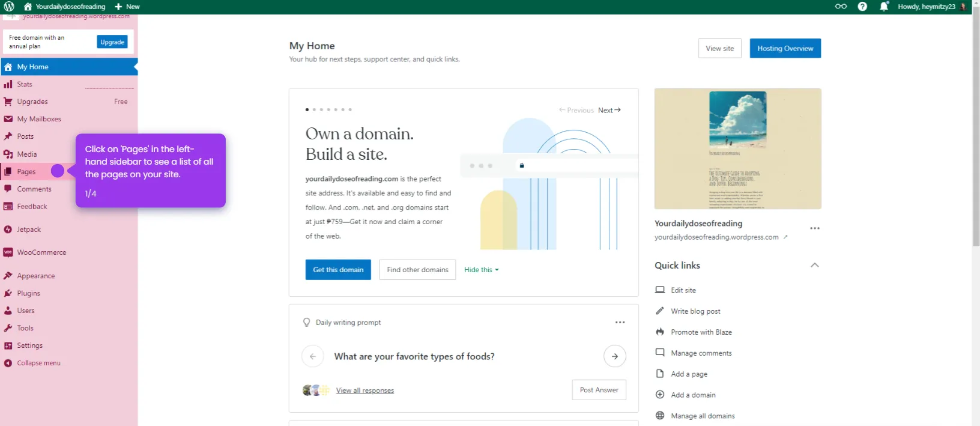980x426 pixels.
Task: Open the New content menu in admin bar
Action: (127, 7)
